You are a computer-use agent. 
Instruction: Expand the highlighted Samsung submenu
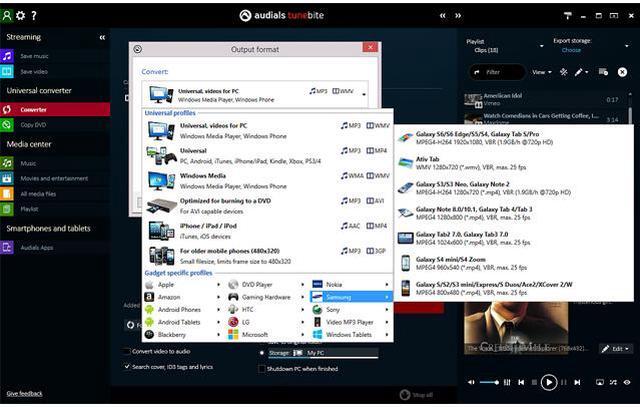pos(351,297)
